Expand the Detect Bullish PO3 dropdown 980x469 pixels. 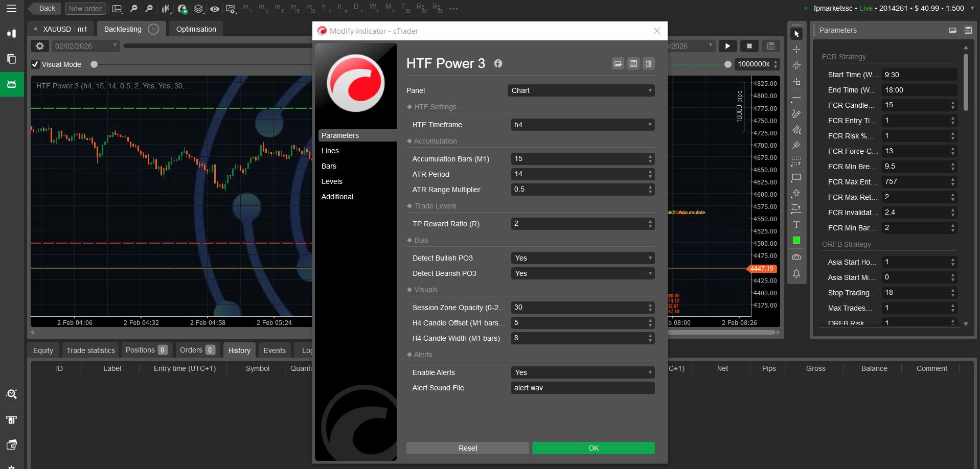tap(582, 258)
